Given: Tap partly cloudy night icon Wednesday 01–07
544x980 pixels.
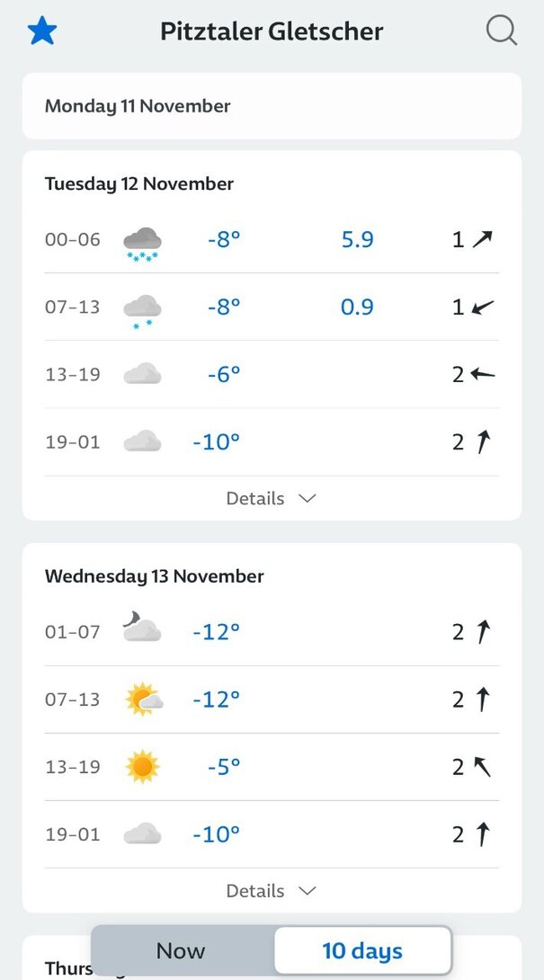Looking at the screenshot, I should click(x=142, y=627).
